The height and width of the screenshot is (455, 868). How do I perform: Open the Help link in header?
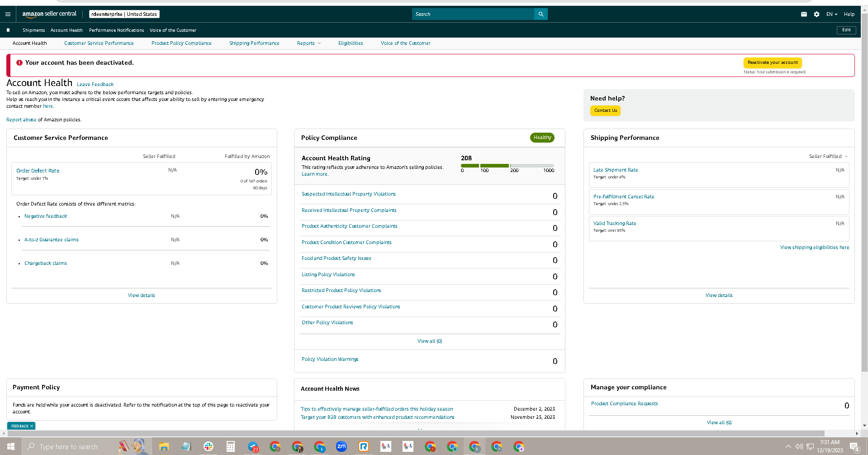(x=849, y=14)
